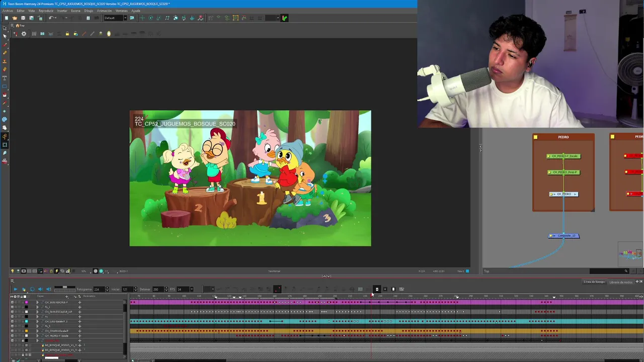Select the CH_PEDRO-P_Escale node

pyautogui.click(x=563, y=156)
